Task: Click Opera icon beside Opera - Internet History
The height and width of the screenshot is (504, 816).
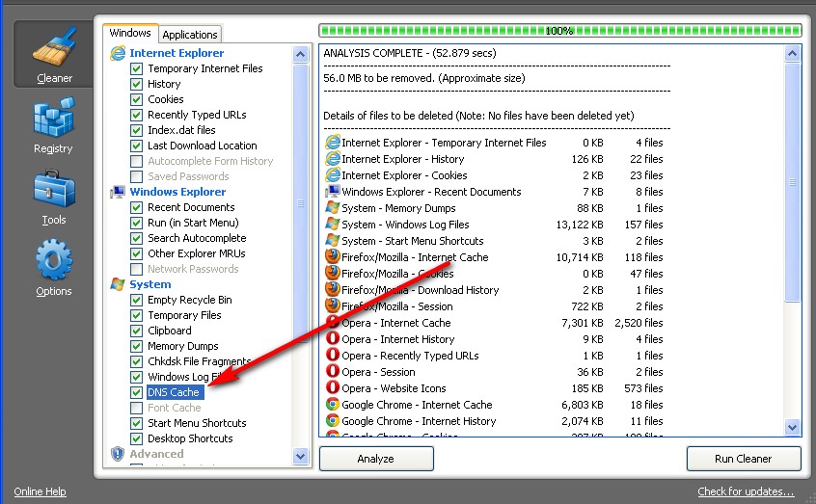Action: tap(333, 338)
